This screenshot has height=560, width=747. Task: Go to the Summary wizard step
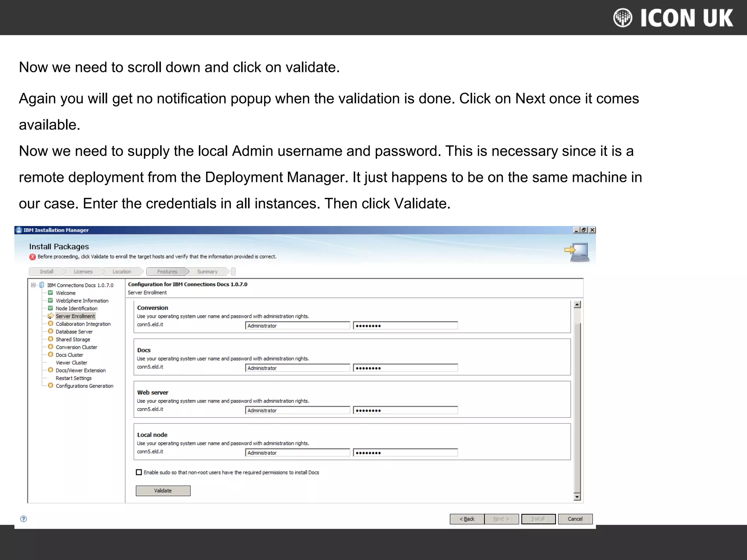pos(207,272)
